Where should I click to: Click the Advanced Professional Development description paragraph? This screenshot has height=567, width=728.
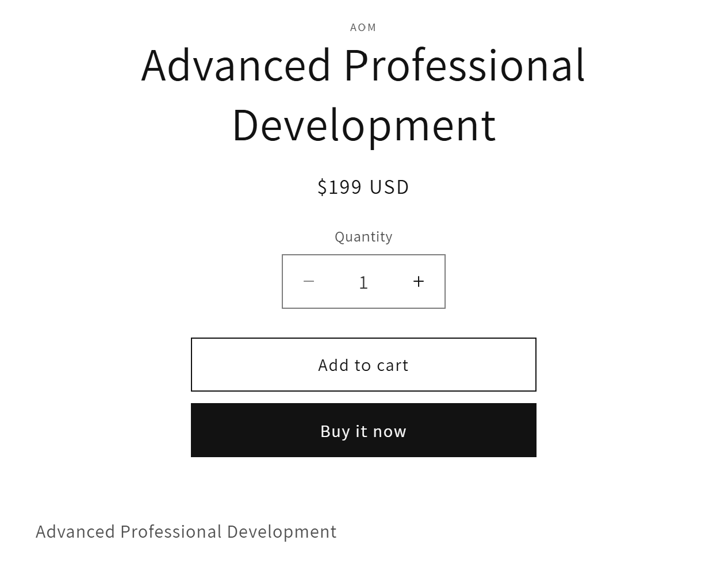point(186,531)
